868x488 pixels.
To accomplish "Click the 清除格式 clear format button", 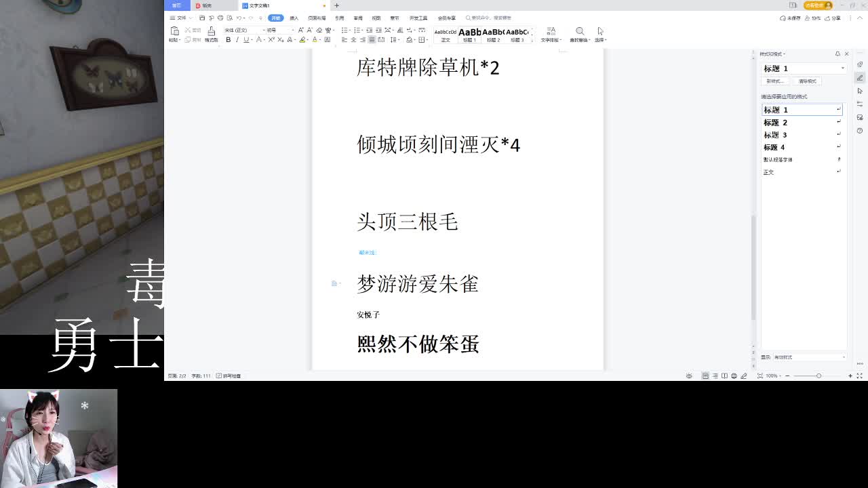I will pos(807,81).
